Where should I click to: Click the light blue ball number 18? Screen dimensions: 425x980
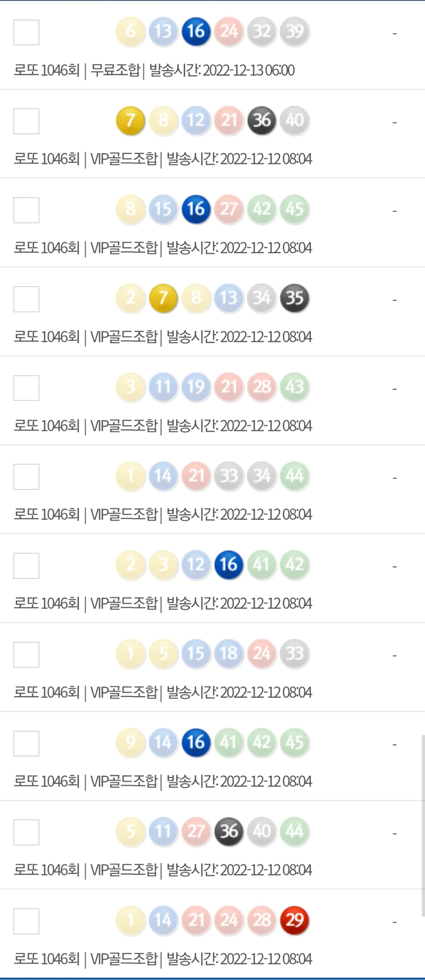tap(229, 654)
